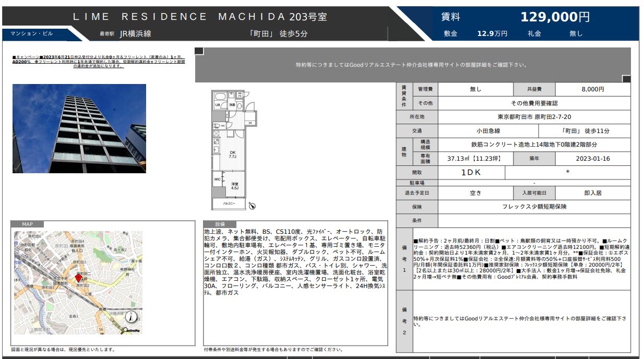Select the 構造規模 label cell

[x=425, y=145]
